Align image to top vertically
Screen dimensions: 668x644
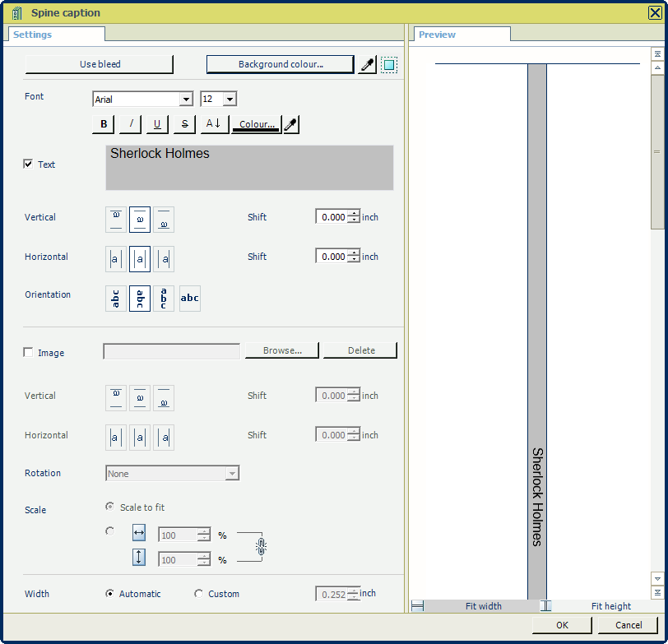(116, 398)
